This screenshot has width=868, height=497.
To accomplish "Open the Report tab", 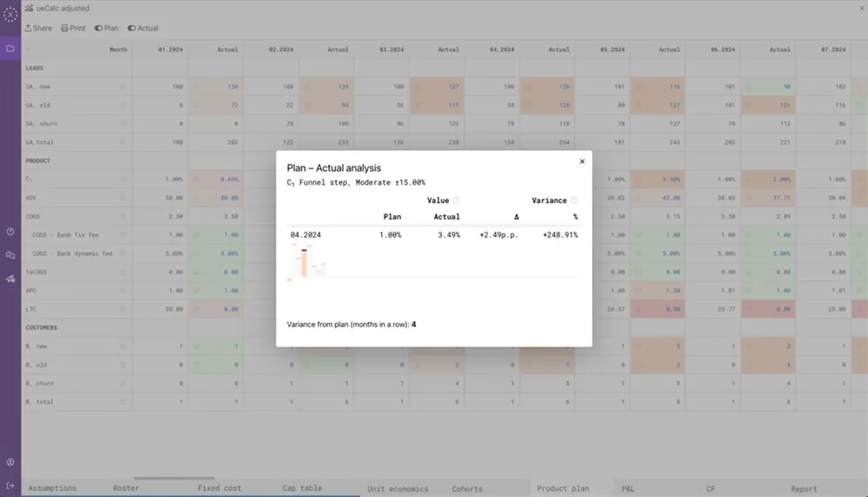I will 803,488.
